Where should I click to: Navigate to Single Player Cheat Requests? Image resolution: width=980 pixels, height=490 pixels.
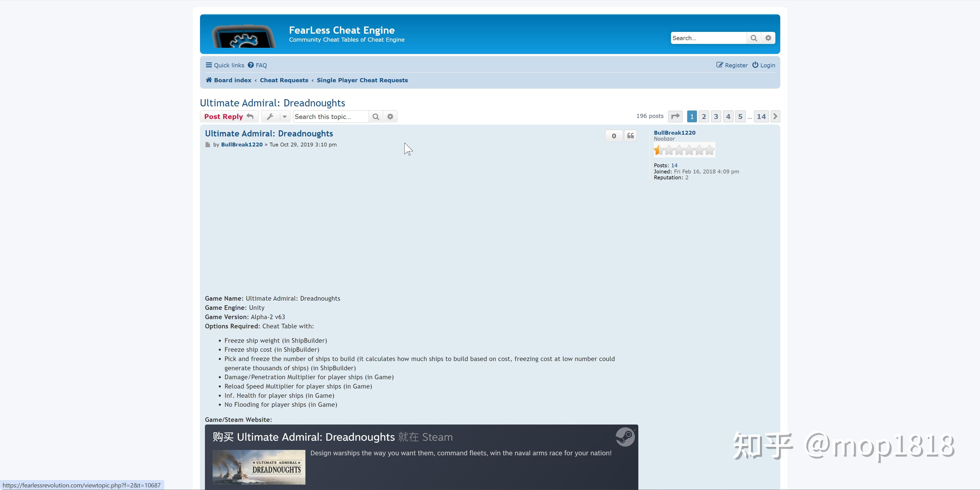tap(362, 80)
